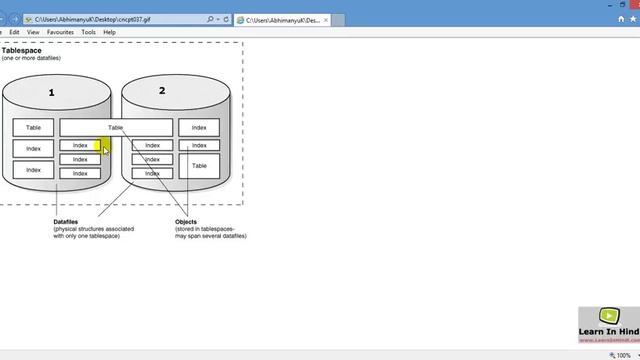Click the Refresh page icon
The image size is (640, 360).
click(226, 19)
